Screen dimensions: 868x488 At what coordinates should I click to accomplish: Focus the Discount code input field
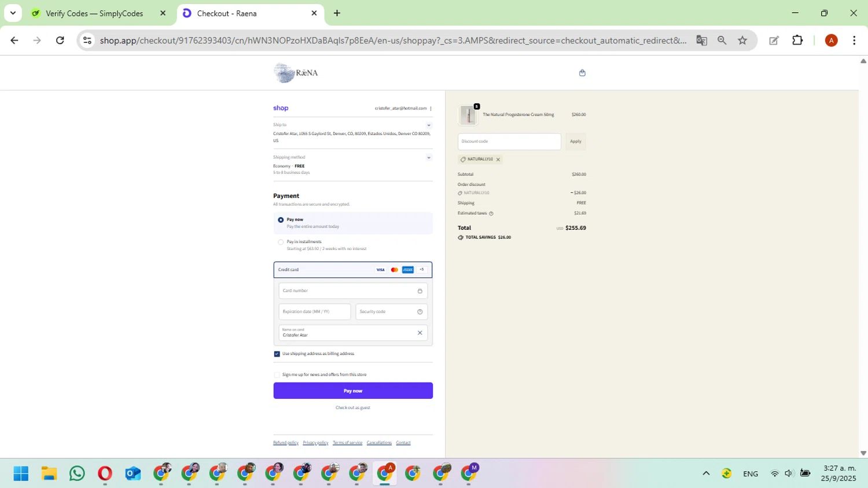(509, 141)
